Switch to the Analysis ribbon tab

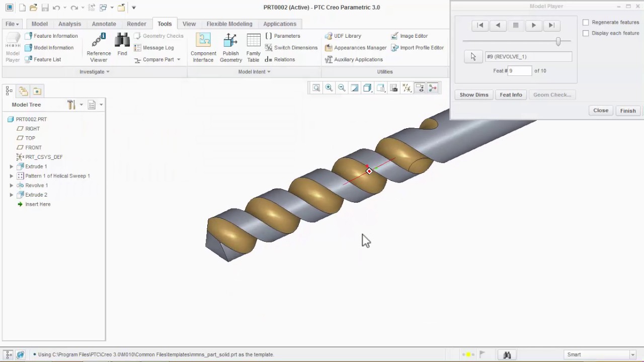tap(69, 24)
